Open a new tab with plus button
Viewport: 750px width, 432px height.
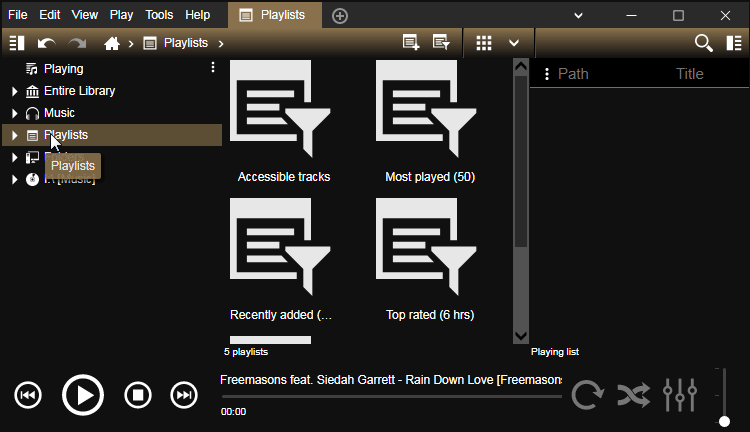coord(340,15)
